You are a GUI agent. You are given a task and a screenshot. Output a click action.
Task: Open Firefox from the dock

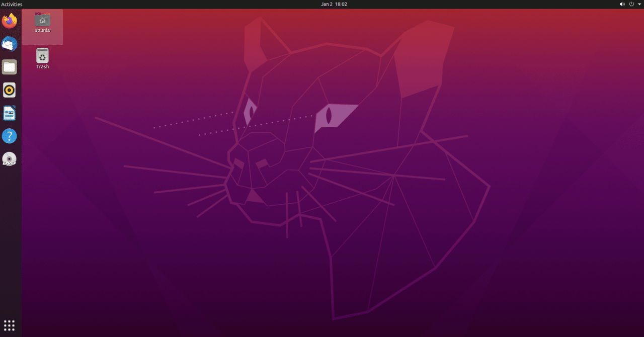10,21
